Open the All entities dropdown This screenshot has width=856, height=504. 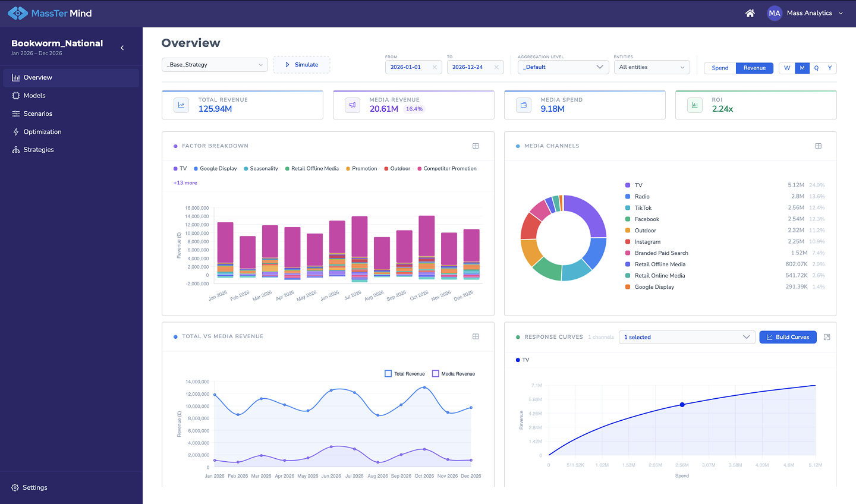(652, 67)
